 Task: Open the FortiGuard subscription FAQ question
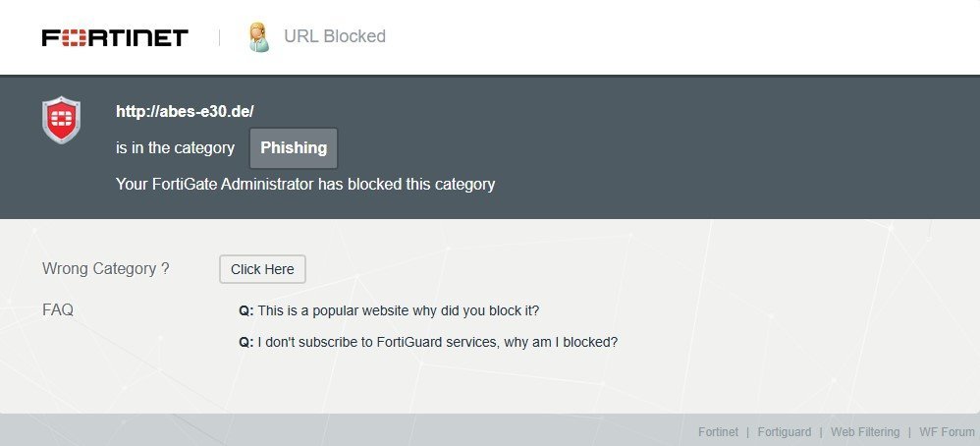tap(437, 342)
